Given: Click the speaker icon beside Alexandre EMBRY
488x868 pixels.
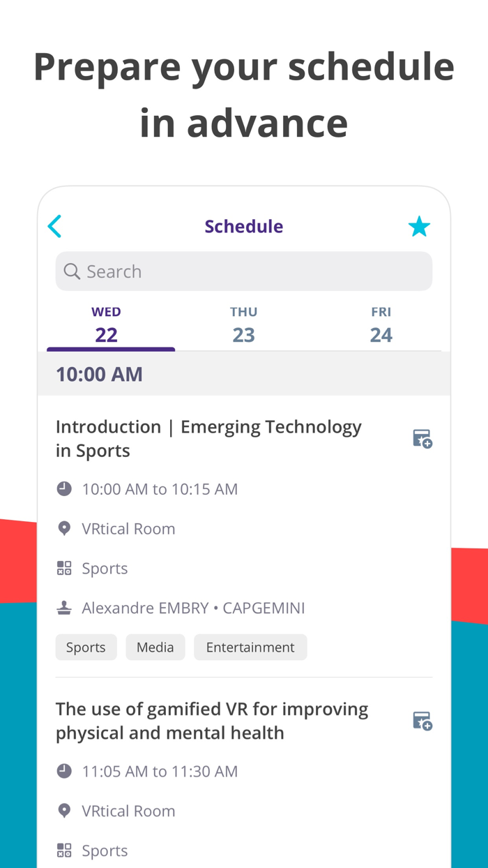Looking at the screenshot, I should (x=64, y=608).
